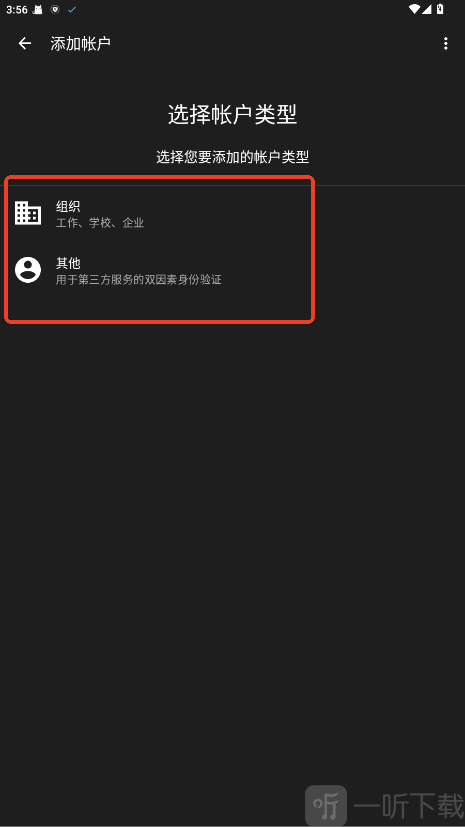Open the three-dot overflow menu

445,43
